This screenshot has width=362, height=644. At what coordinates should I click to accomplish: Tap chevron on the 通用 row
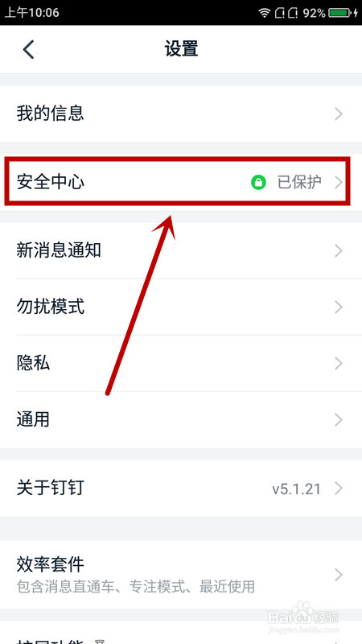[338, 419]
